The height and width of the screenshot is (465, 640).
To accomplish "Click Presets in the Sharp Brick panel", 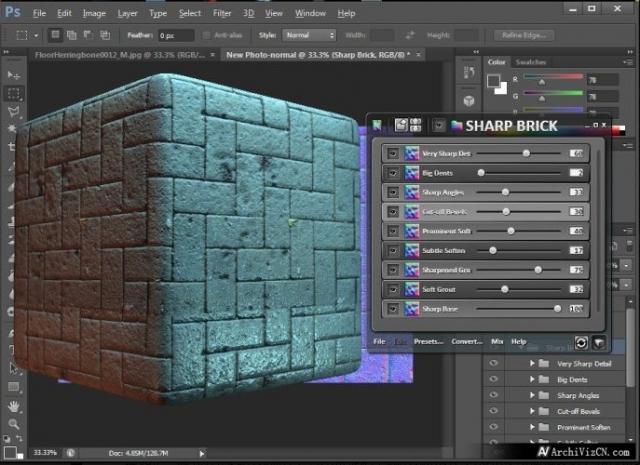I will coord(428,342).
